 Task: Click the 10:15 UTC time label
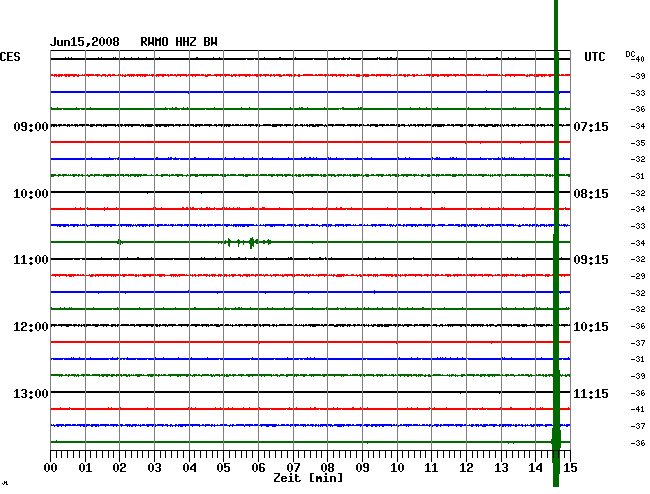click(x=591, y=327)
